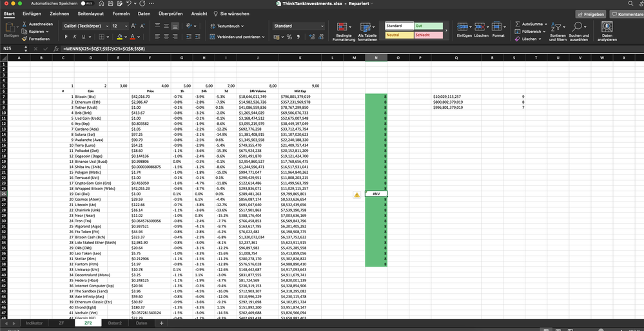
Task: Switch to the Formeln tab
Action: 121,14
